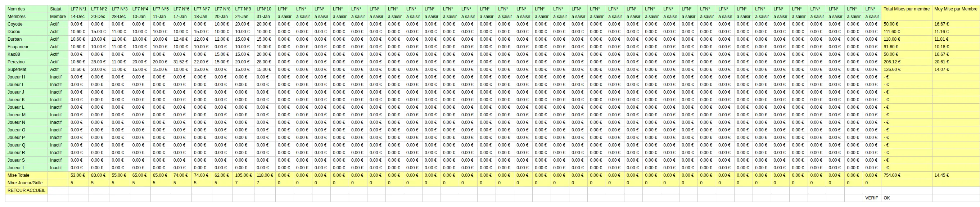
Task: Select the Coyotte member name cell
Action: click(26, 24)
